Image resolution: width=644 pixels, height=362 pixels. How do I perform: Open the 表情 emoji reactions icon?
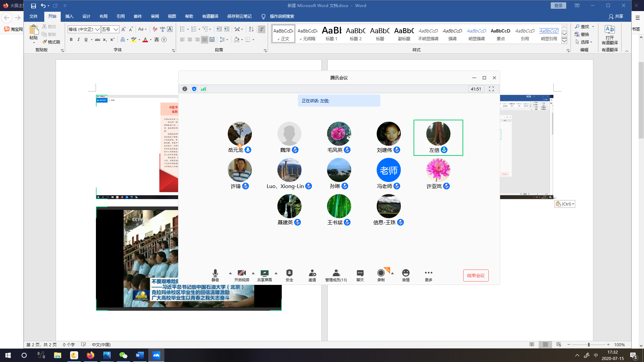(x=406, y=273)
